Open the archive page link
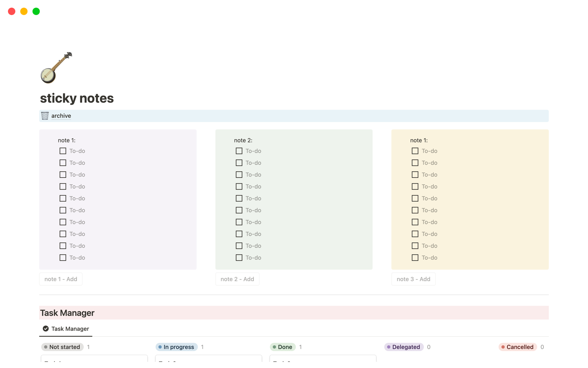Image resolution: width=588 pixels, height=368 pixels. [61, 116]
